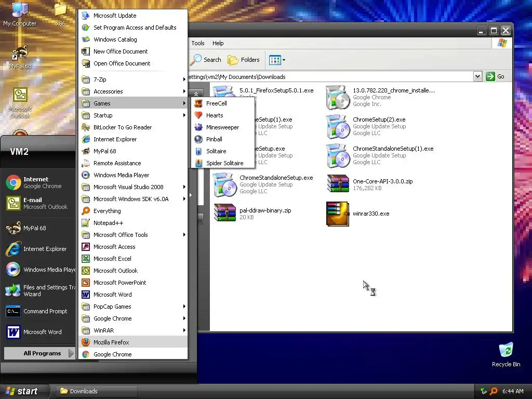Open Google Chrome folder with submenu arrow
532x399 pixels.
(133, 318)
